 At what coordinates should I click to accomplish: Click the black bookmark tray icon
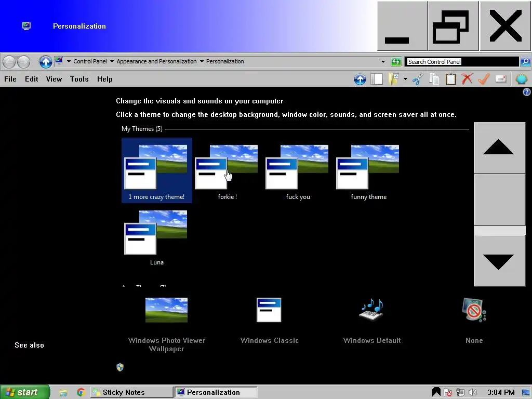(x=436, y=393)
